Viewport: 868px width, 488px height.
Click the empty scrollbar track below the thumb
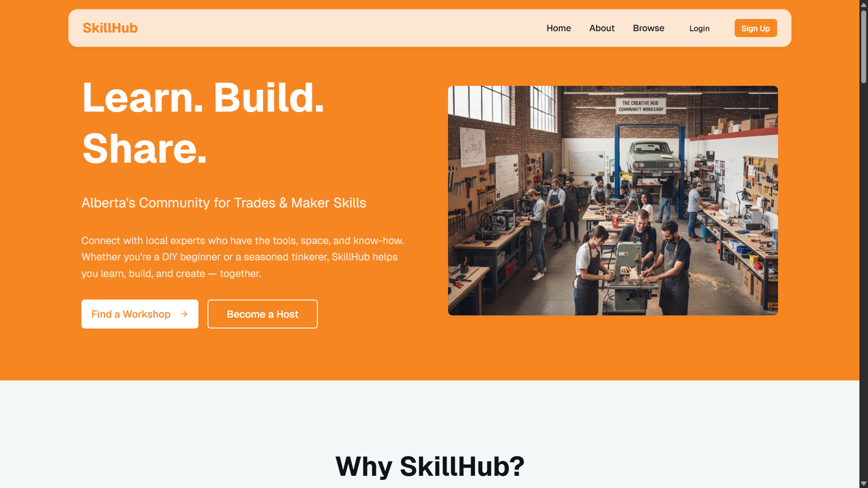tap(863, 280)
